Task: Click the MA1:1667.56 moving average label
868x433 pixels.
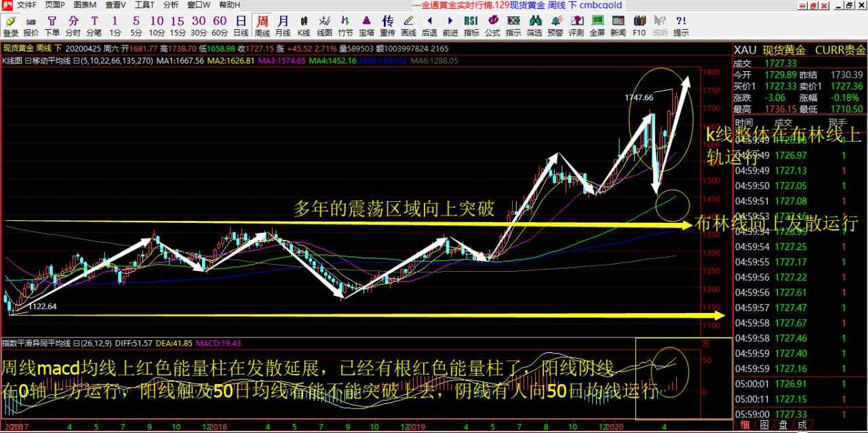Action: point(180,60)
